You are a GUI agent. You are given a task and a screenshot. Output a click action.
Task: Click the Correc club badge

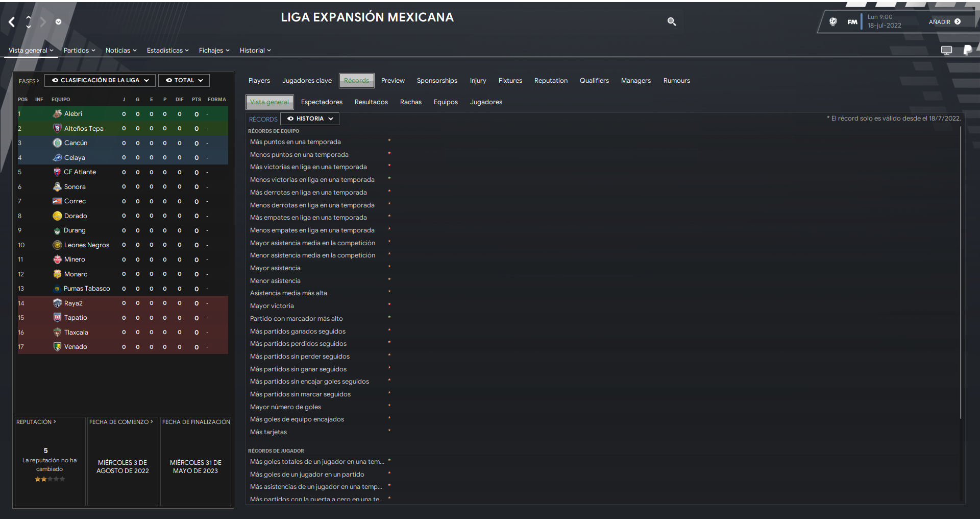pyautogui.click(x=57, y=201)
